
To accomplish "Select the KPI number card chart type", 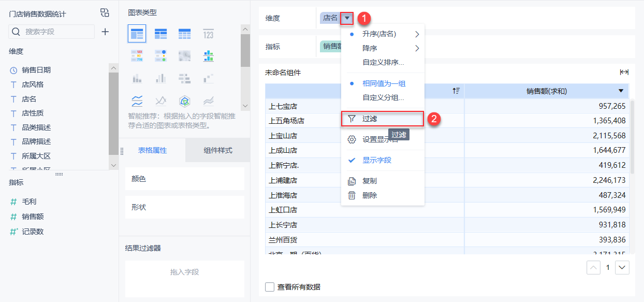I will click(x=208, y=34).
